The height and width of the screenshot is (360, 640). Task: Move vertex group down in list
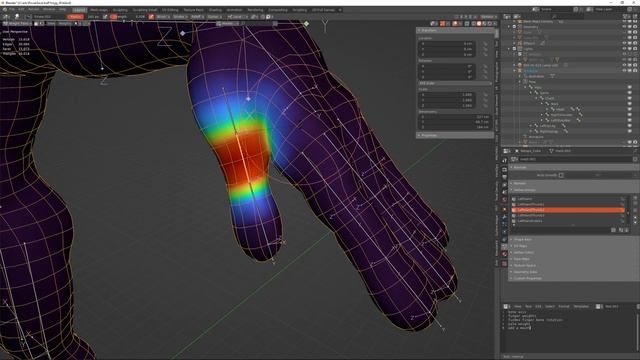pyautogui.click(x=635, y=222)
